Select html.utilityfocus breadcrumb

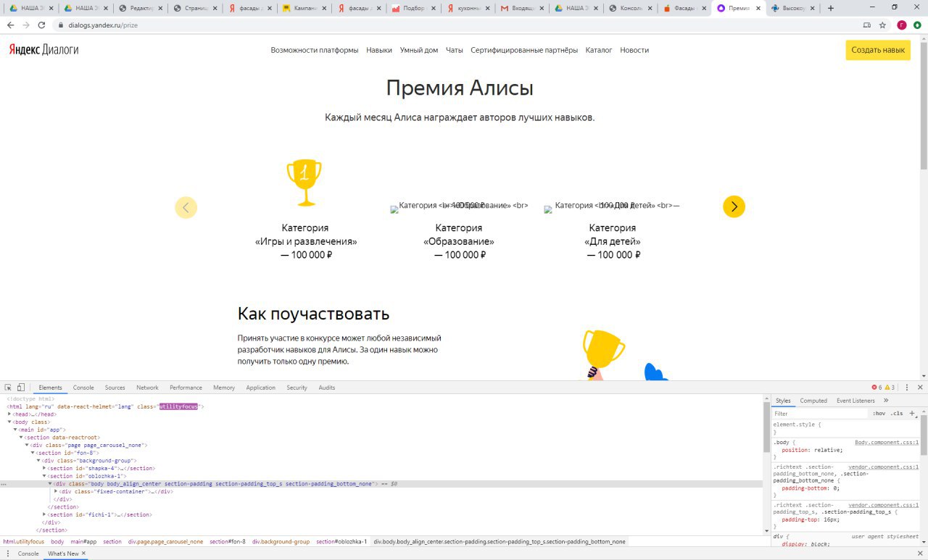[23, 541]
